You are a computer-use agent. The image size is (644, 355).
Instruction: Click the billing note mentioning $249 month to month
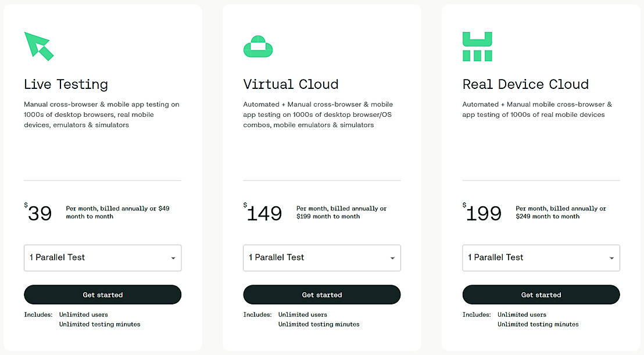[561, 212]
